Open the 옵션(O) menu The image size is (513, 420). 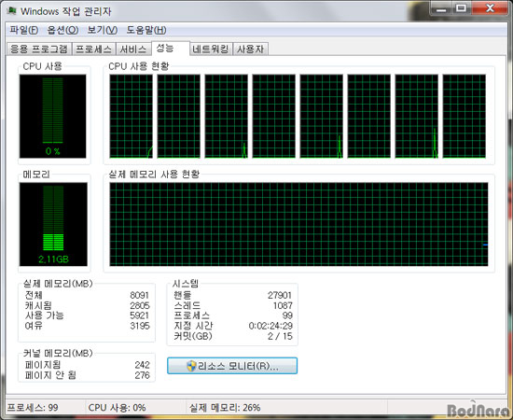pyautogui.click(x=62, y=30)
